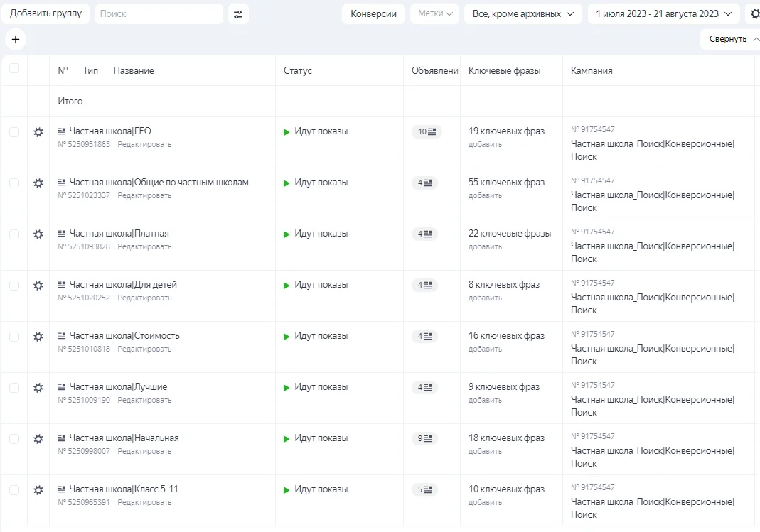760x532 pixels.
Task: Open the 22 ключевые фразы link
Action: pos(510,233)
